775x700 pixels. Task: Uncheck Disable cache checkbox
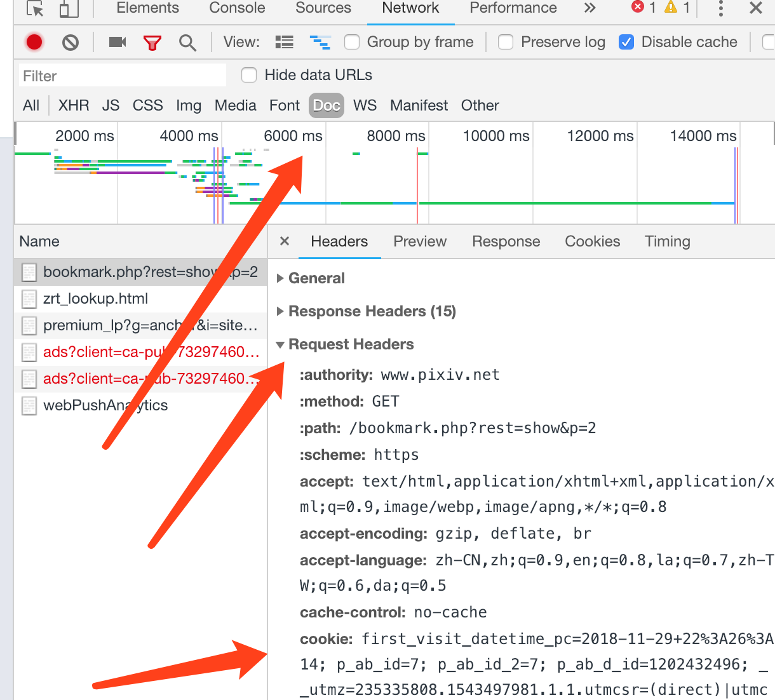[626, 42]
